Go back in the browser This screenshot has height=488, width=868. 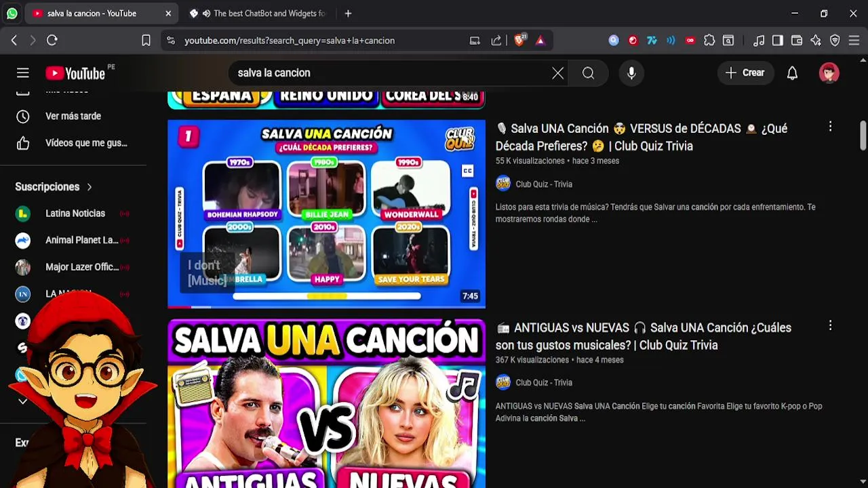[x=14, y=41]
